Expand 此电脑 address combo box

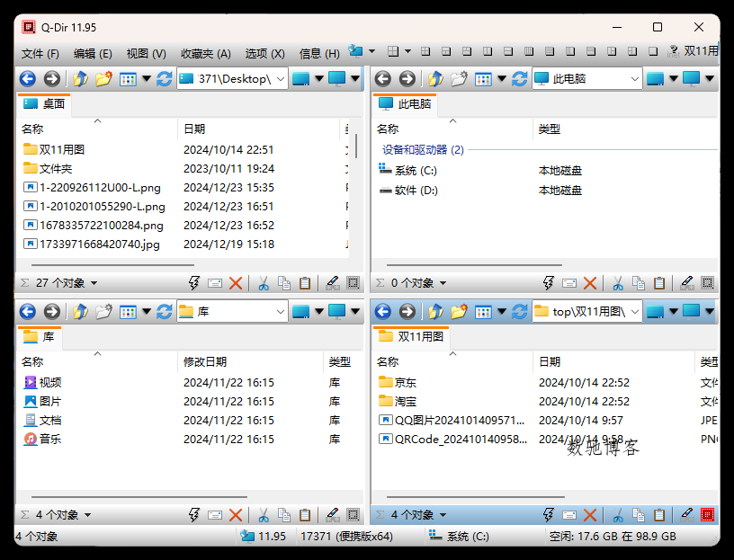point(635,78)
